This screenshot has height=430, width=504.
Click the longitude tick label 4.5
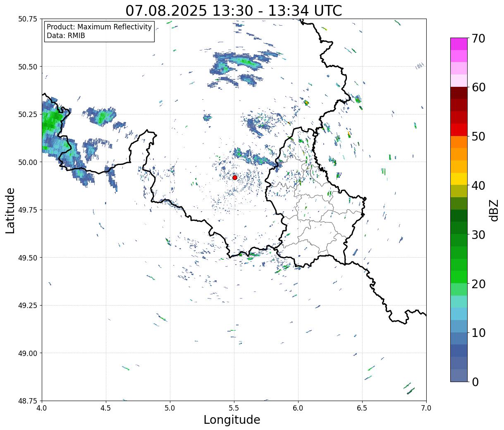106,408
